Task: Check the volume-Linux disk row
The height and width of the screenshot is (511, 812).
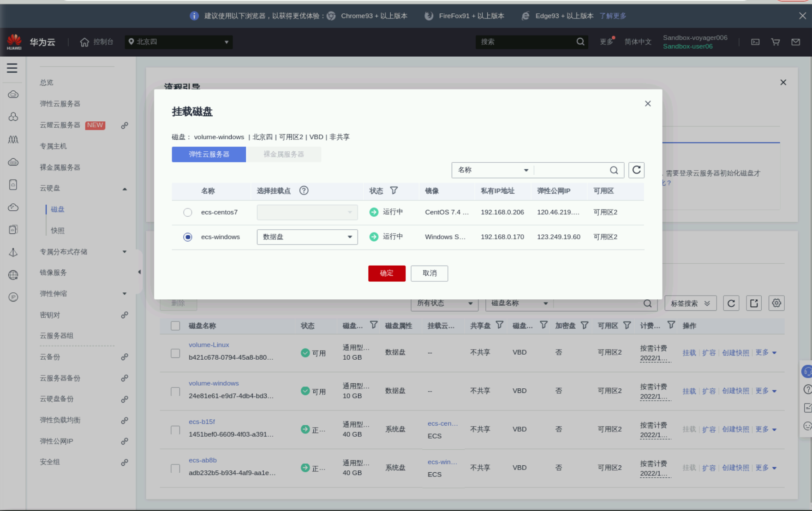Action: click(x=175, y=353)
